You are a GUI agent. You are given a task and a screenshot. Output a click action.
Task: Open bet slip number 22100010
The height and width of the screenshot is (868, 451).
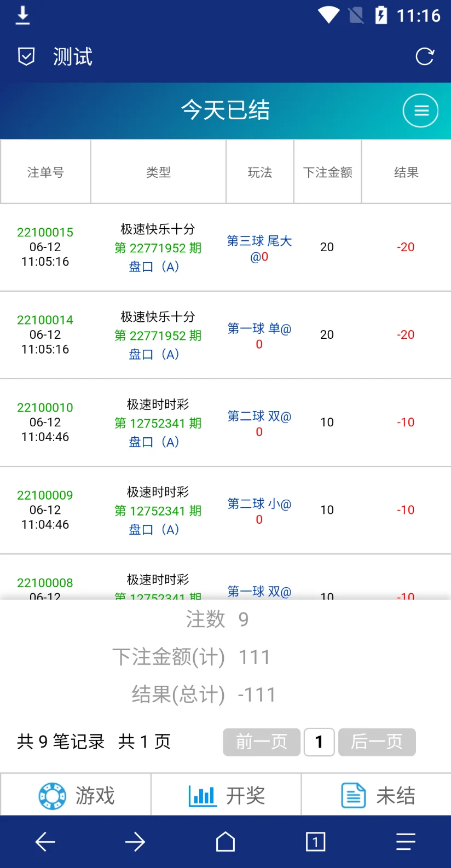[x=45, y=407]
